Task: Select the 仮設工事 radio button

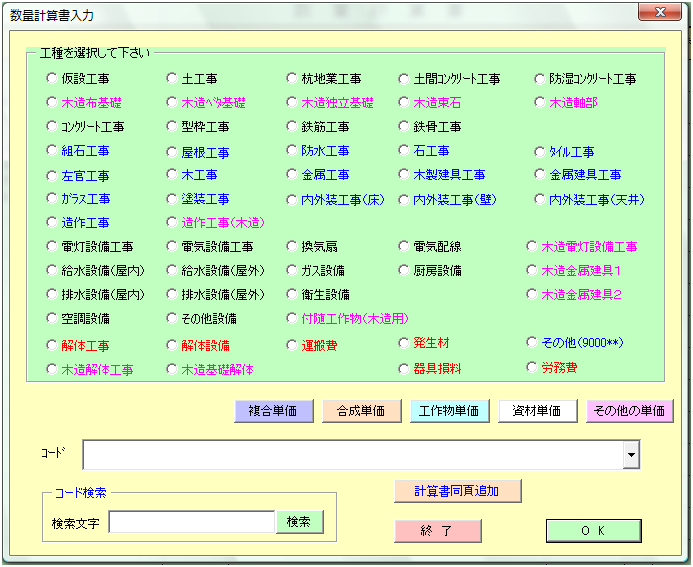Action: click(52, 78)
